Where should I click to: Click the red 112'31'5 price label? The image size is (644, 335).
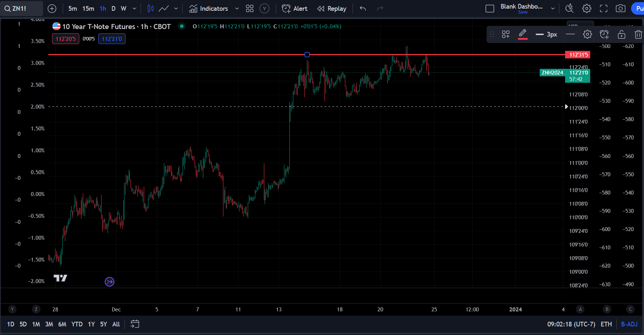[578, 55]
